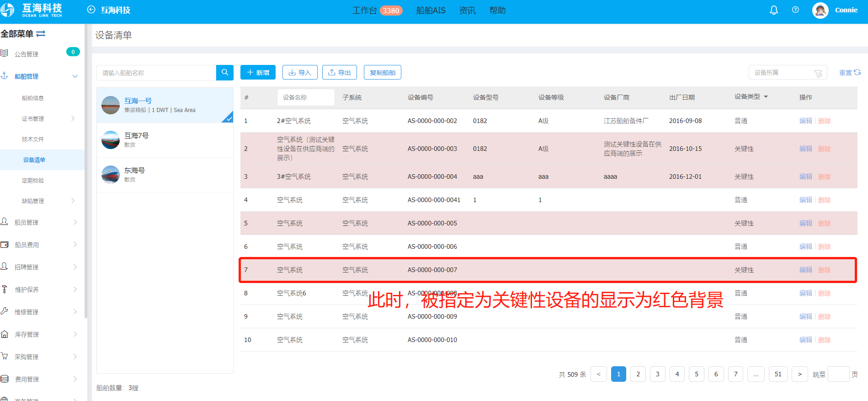Viewport: 868px width, 401px height.
Task: Click the 复制船舶 button
Action: click(383, 72)
